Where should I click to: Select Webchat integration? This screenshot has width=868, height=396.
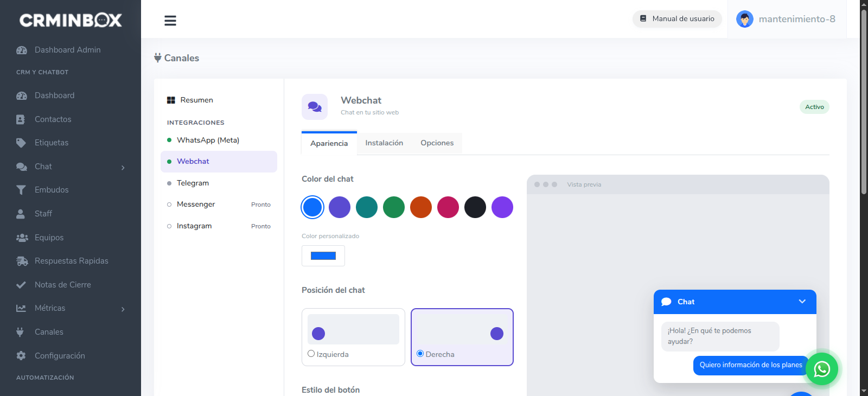pyautogui.click(x=219, y=162)
